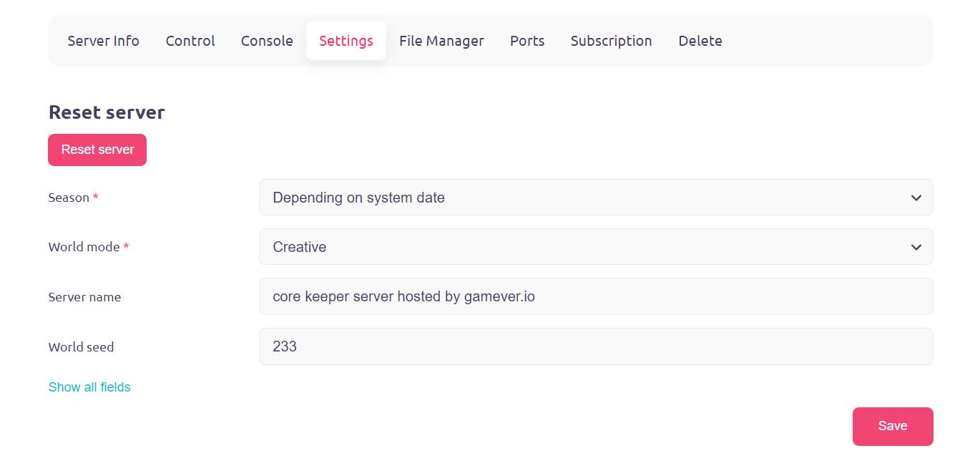This screenshot has width=980, height=476.
Task: Change World mode from Creative
Action: (x=596, y=246)
